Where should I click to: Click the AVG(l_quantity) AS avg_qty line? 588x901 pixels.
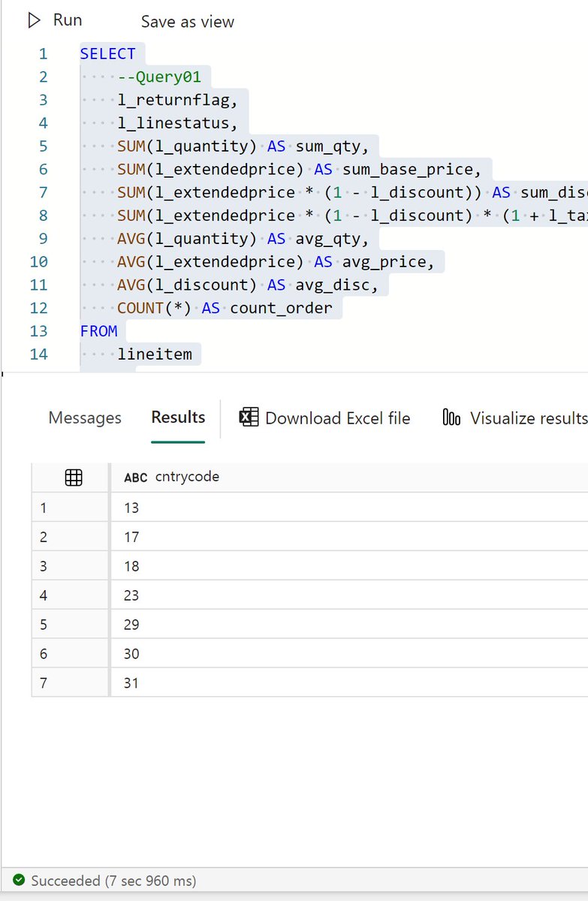243,239
